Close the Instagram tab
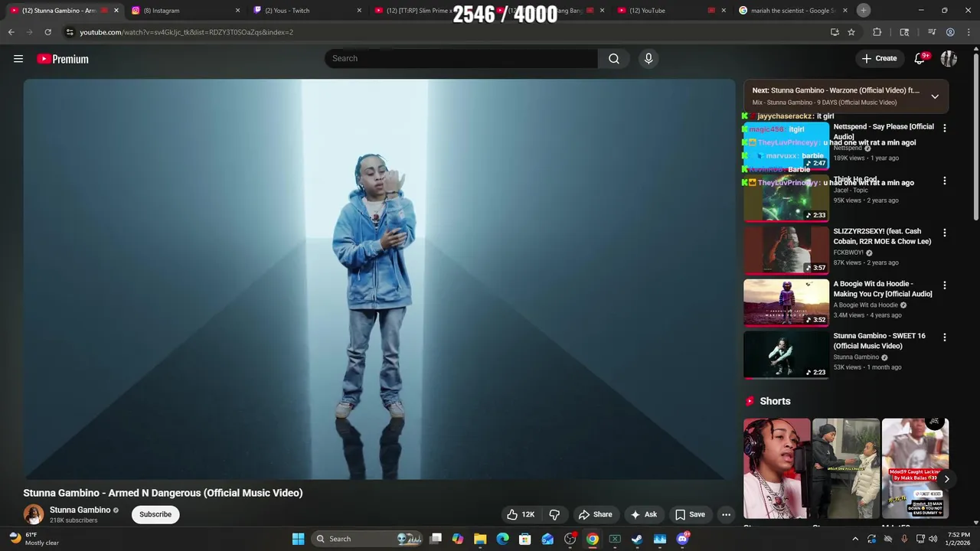This screenshot has width=980, height=551. (237, 11)
